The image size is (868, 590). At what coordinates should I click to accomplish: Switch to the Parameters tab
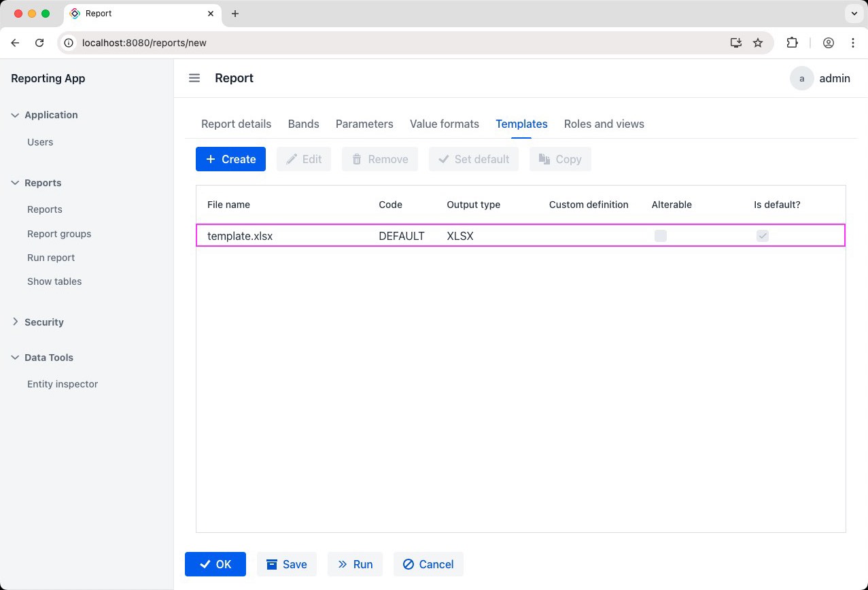pos(364,124)
